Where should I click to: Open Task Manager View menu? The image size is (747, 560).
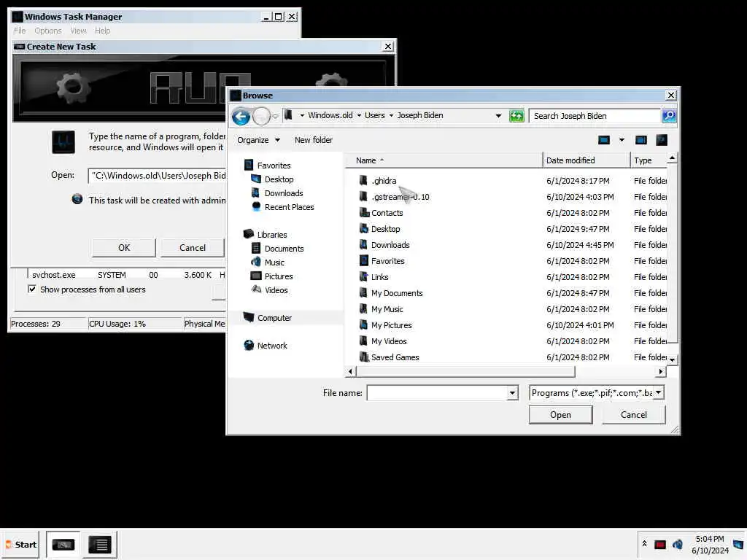coord(79,31)
